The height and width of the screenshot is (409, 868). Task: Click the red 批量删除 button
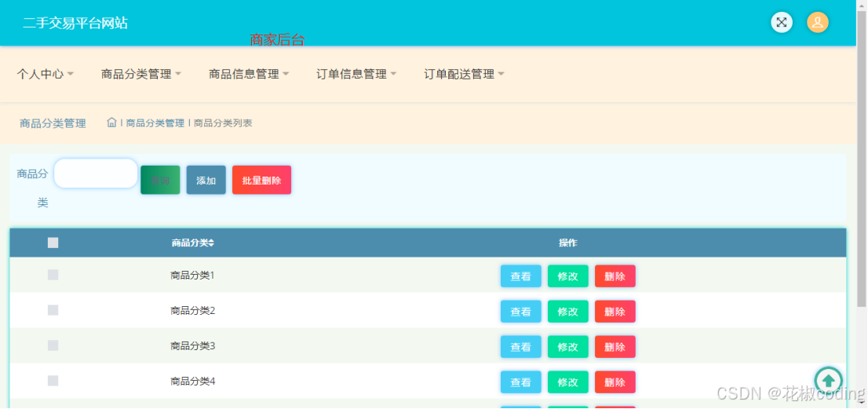pyautogui.click(x=262, y=180)
